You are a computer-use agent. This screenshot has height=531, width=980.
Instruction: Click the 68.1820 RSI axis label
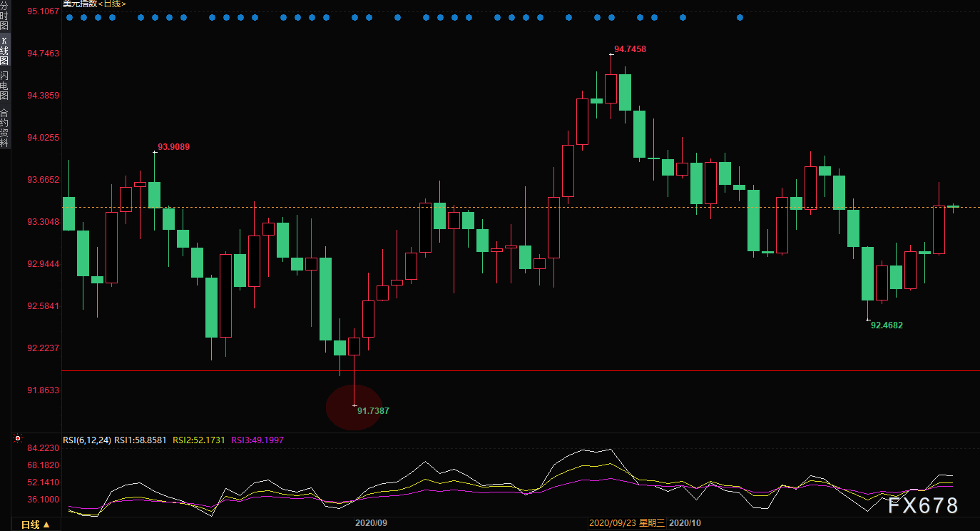tap(43, 465)
